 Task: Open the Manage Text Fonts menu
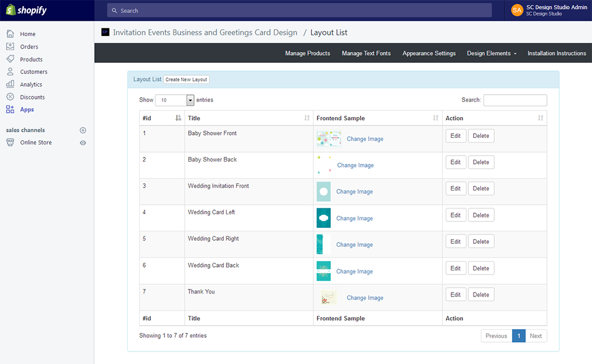pos(366,53)
